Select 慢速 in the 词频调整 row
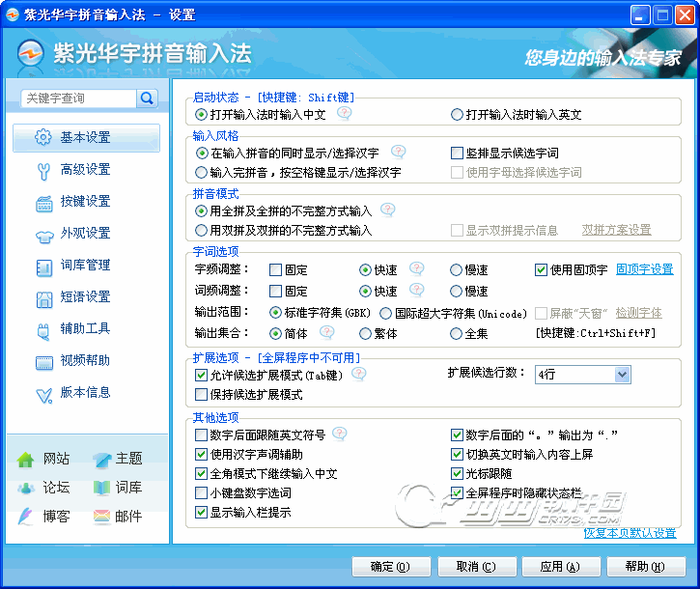The image size is (700, 589). [456, 292]
